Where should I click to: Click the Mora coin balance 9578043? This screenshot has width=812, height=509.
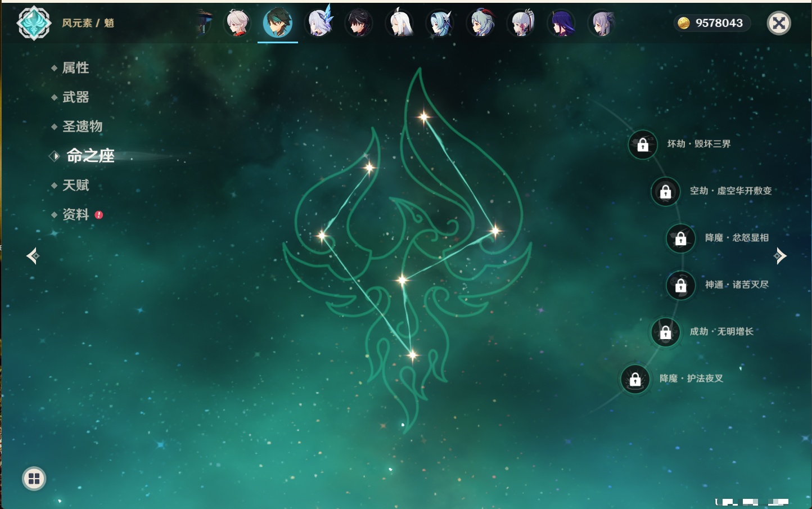pyautogui.click(x=712, y=23)
